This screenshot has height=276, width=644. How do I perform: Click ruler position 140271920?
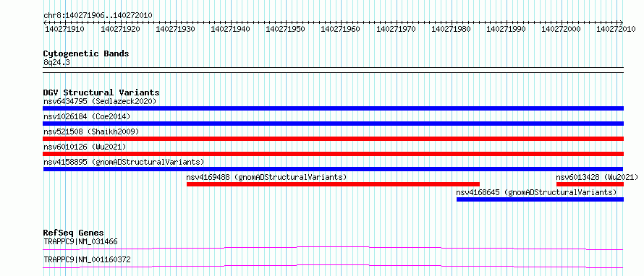tap(120, 29)
